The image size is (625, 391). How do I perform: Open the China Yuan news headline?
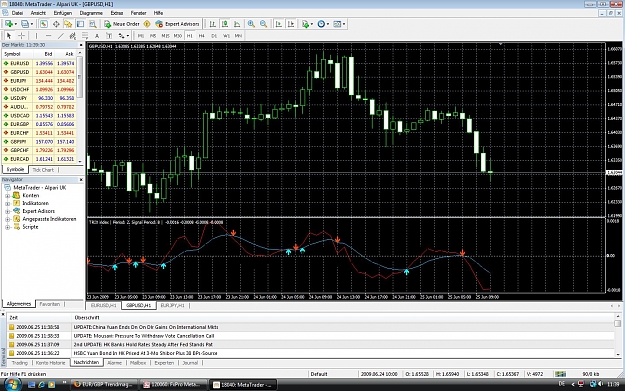tap(146, 327)
